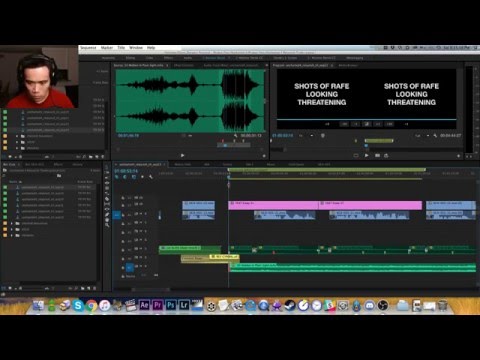Viewport: 480px width, 360px height.
Task: Select the Zoom tool magnifier
Action: coord(107,225)
